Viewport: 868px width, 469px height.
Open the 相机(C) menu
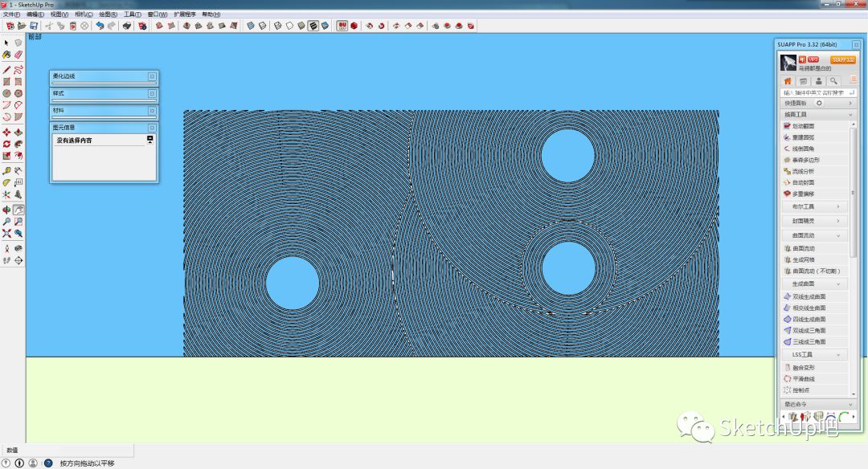point(84,14)
